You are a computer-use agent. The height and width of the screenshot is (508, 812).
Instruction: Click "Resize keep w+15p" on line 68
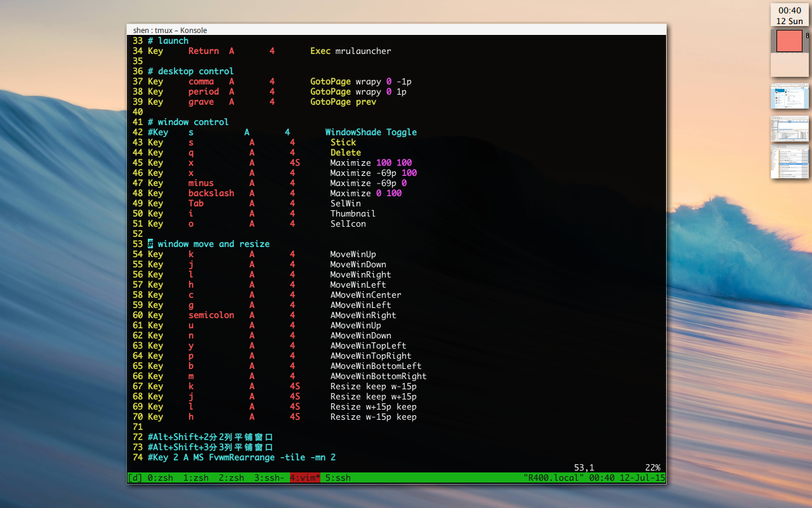click(374, 396)
